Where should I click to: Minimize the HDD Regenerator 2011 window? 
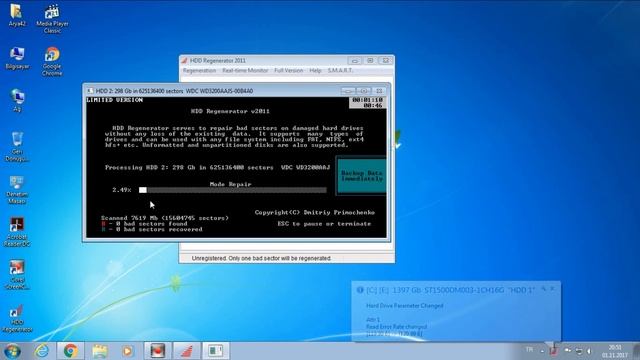pos(355,60)
